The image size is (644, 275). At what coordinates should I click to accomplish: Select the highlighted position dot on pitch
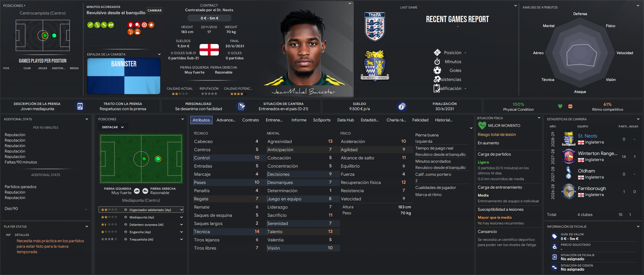[158, 159]
